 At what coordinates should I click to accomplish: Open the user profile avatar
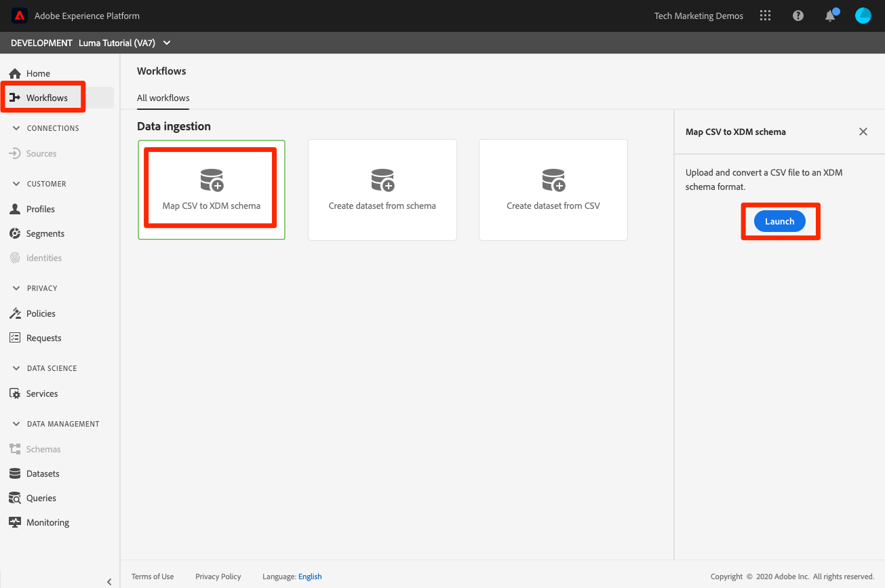pos(863,16)
